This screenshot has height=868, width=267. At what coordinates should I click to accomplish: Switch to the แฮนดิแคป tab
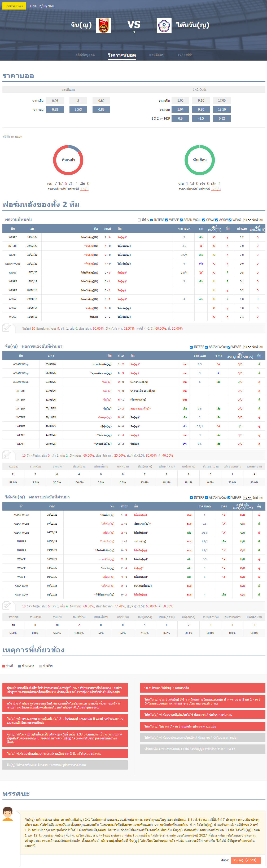157,55
